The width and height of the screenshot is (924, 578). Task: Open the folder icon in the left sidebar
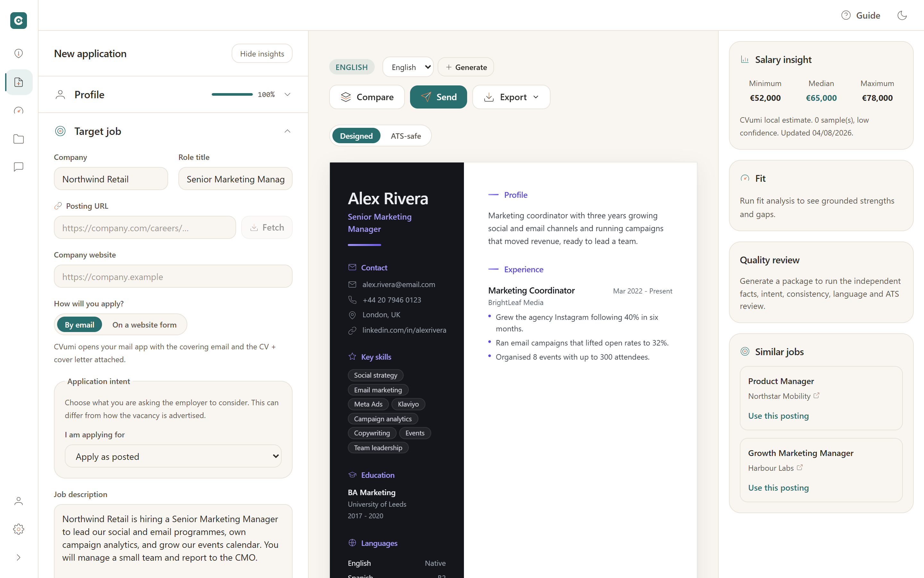18,139
